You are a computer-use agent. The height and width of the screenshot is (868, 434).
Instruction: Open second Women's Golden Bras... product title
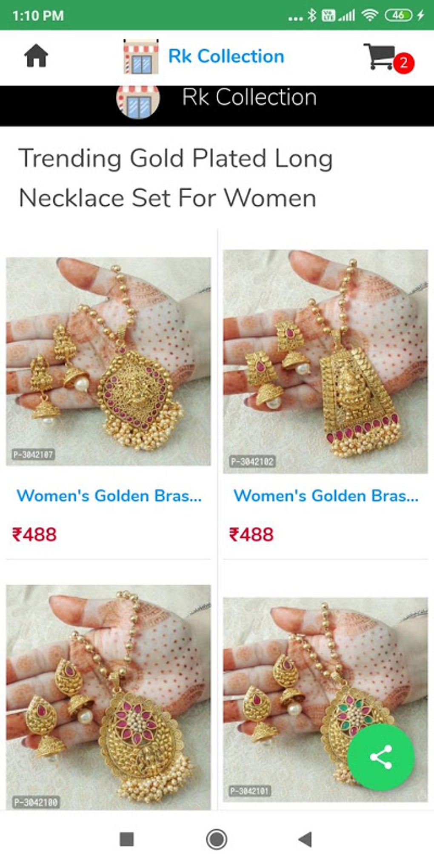click(x=326, y=496)
